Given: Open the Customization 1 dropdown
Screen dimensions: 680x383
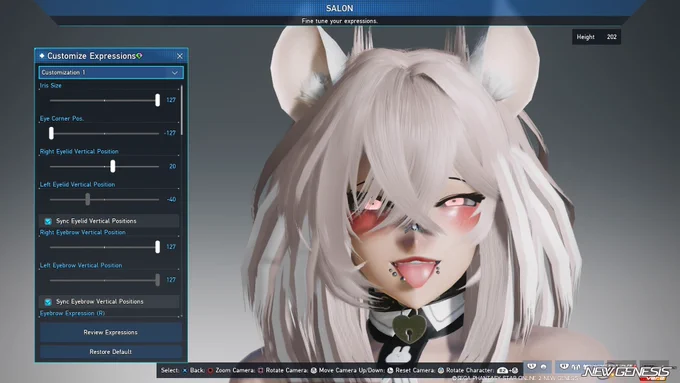Looking at the screenshot, I should point(111,72).
